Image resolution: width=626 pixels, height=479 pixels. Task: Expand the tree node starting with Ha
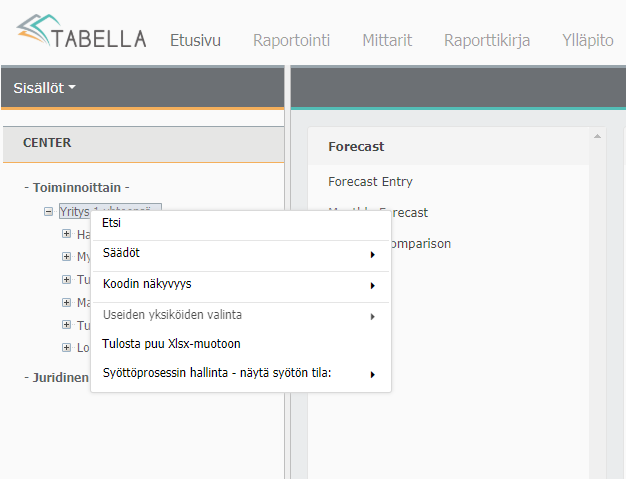(66, 234)
